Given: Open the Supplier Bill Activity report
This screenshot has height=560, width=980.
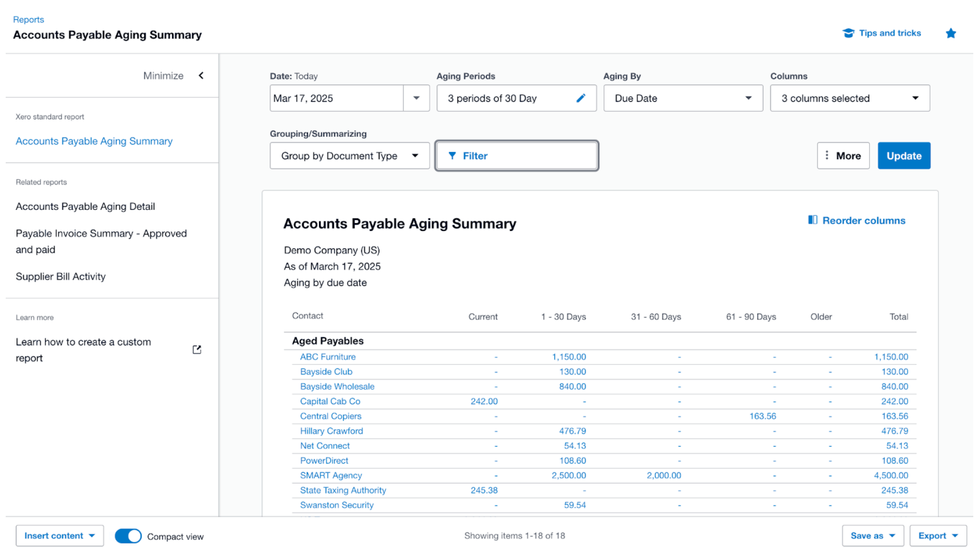Looking at the screenshot, I should [61, 276].
